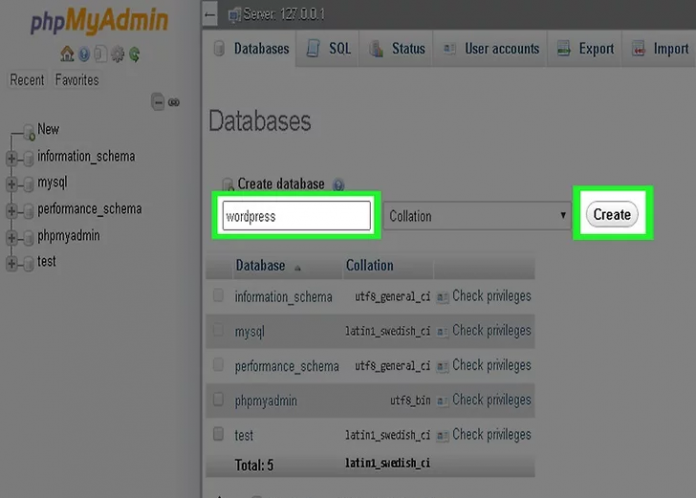Image resolution: width=696 pixels, height=498 pixels.
Task: Open navigation panel settings gear icon
Action: [116, 55]
